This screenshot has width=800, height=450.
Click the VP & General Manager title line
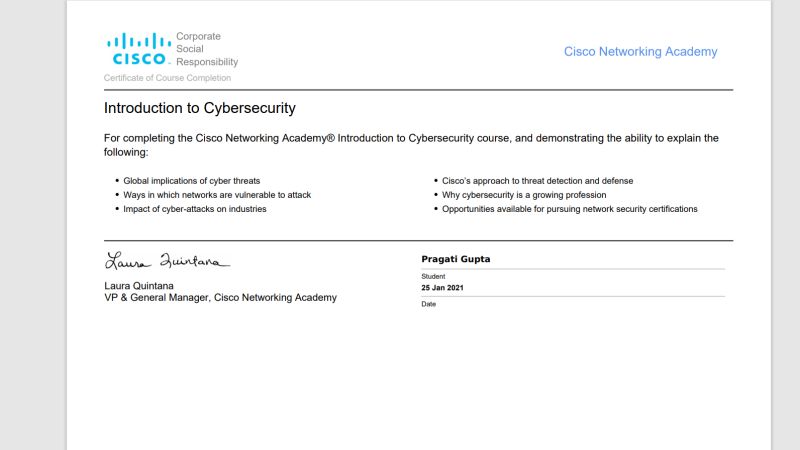[220, 297]
